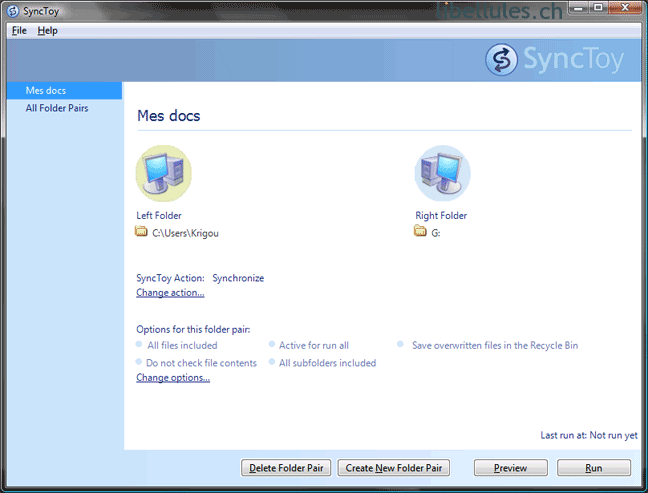The image size is (648, 493).
Task: Click Do not check file contents option
Action: tap(201, 363)
